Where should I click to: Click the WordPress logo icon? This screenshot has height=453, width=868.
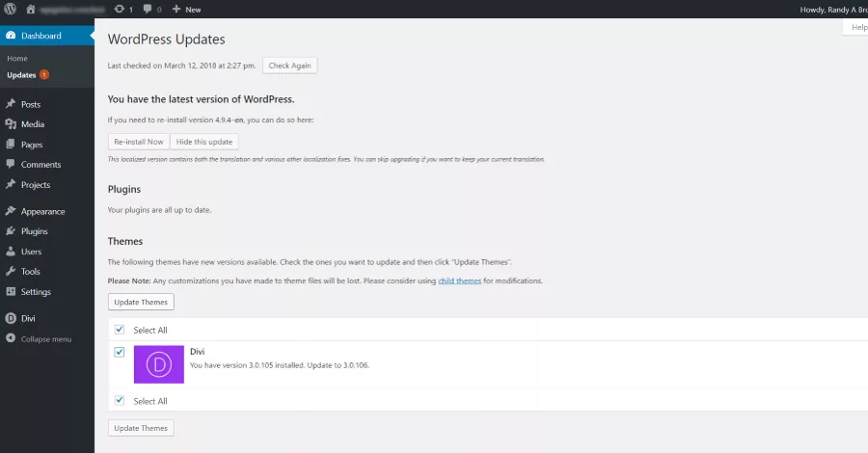tap(10, 9)
